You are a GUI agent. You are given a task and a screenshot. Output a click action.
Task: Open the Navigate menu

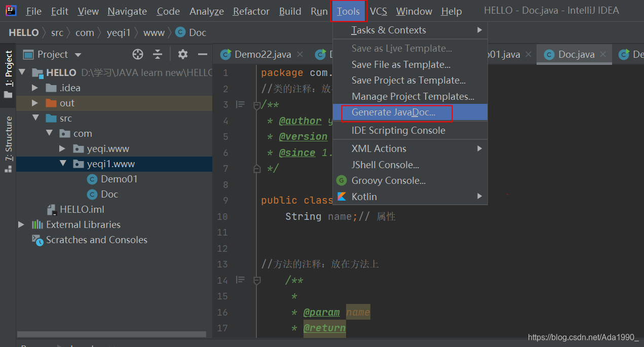(127, 11)
